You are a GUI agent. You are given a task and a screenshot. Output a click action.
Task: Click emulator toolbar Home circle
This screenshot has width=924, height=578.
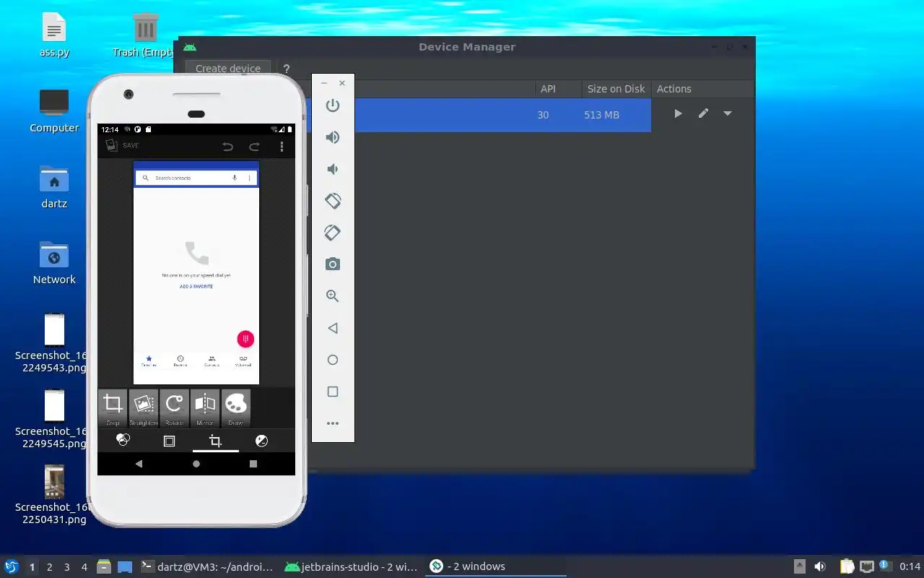point(333,360)
